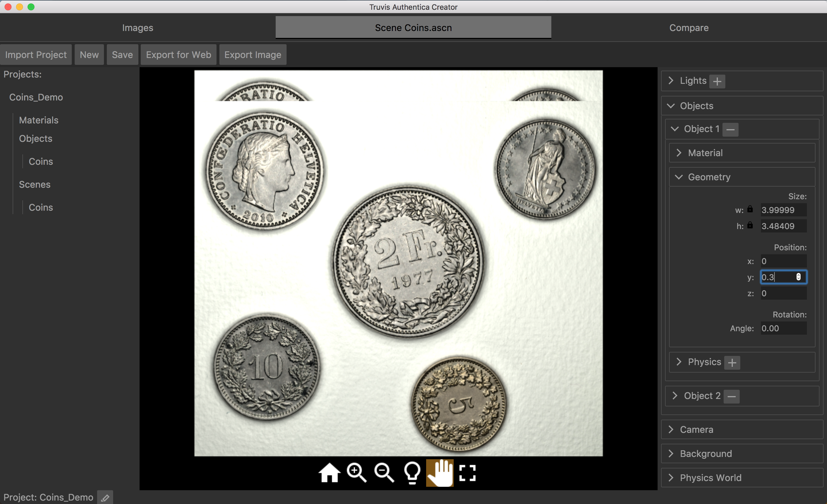Image resolution: width=827 pixels, height=504 pixels.
Task: Select Coins under Objects in tree
Action: pos(40,161)
